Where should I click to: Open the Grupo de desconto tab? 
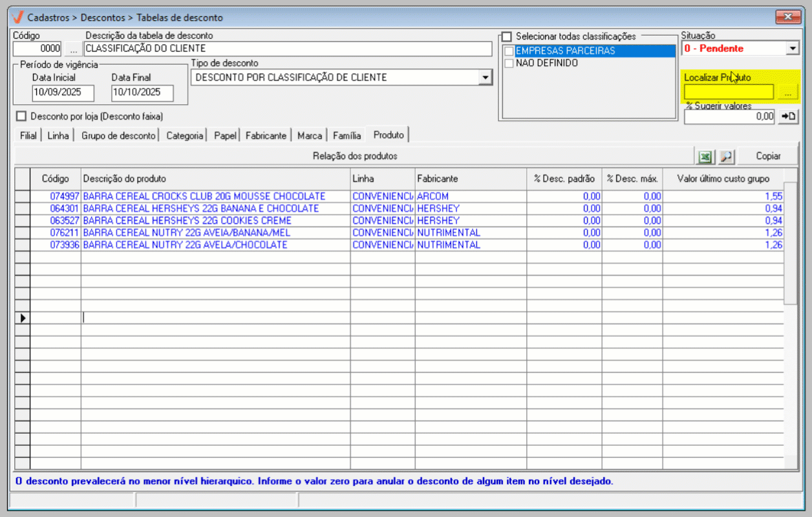coord(118,136)
